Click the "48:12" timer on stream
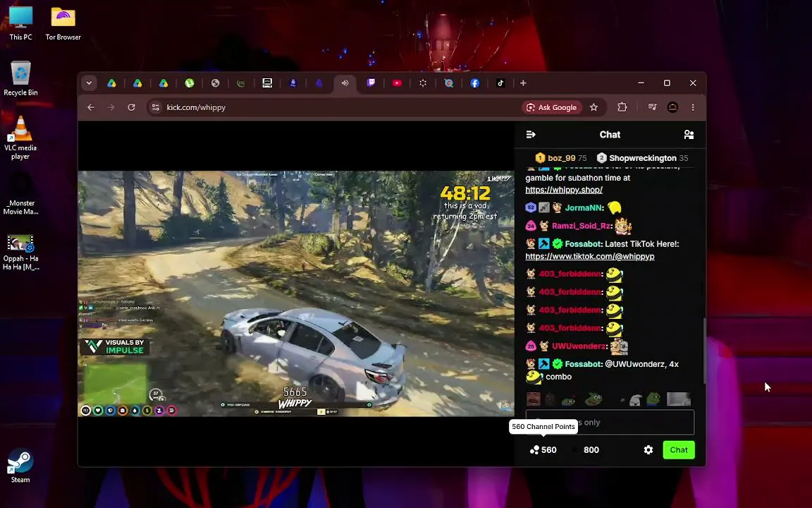 click(465, 193)
